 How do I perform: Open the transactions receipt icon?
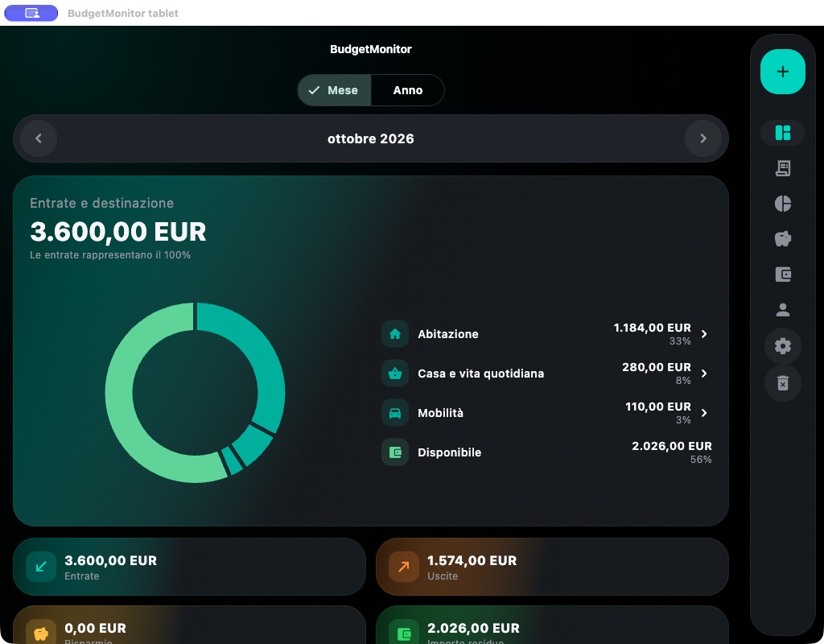coord(782,168)
